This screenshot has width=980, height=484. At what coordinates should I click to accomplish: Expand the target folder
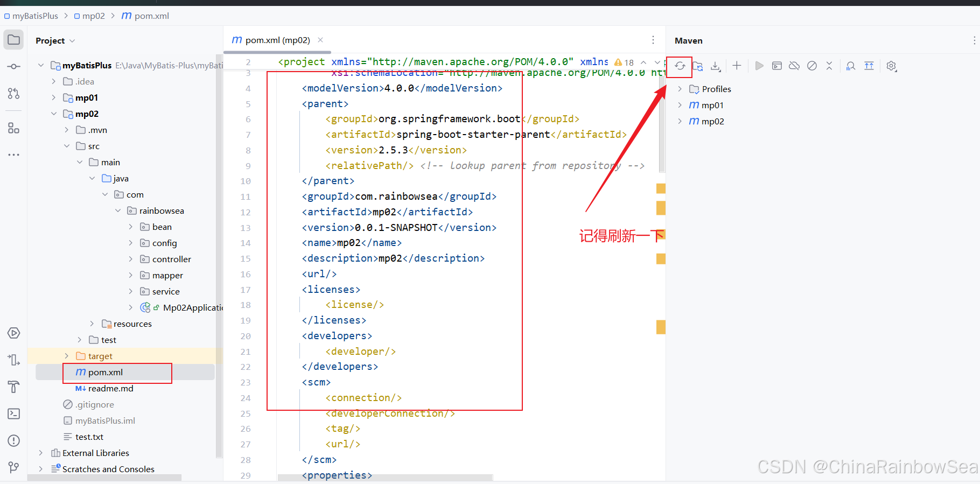click(x=67, y=356)
